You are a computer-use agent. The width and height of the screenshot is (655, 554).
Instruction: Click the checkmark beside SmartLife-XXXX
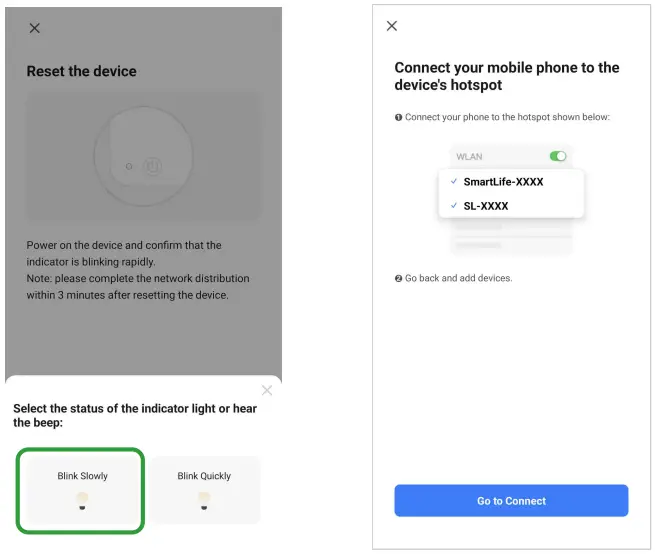pyautogui.click(x=454, y=181)
